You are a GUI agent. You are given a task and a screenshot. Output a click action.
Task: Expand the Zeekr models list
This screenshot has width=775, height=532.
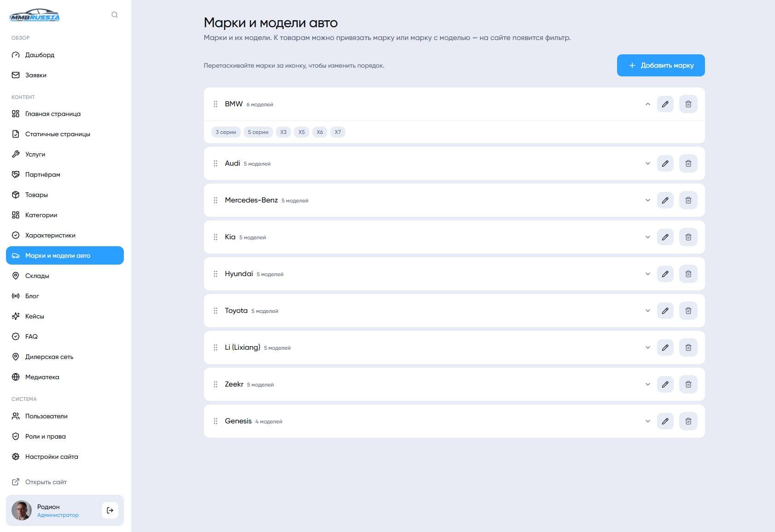(648, 384)
